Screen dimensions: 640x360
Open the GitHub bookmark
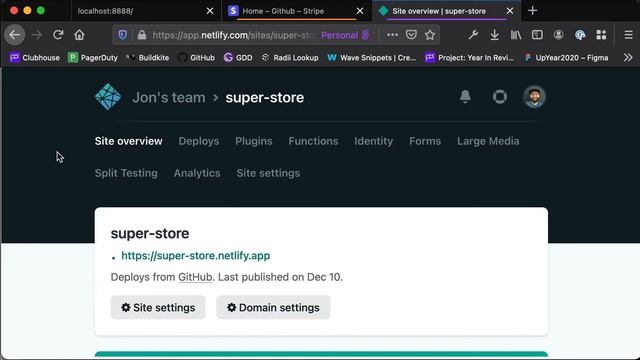click(196, 58)
